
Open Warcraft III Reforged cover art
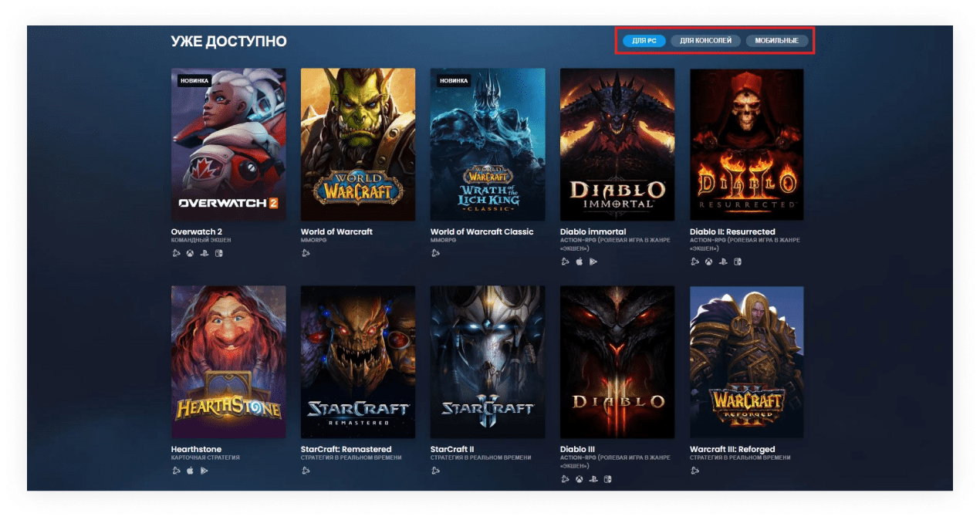pos(747,362)
